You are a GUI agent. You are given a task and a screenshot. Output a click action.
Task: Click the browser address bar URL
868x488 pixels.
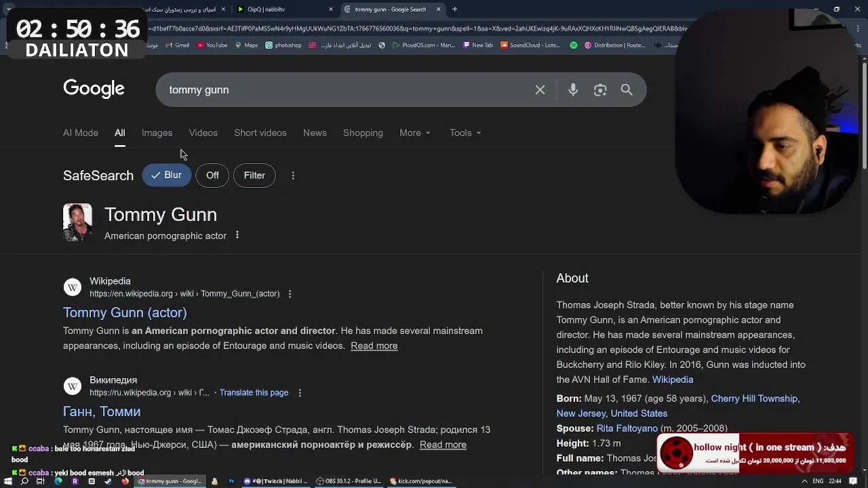tap(417, 28)
